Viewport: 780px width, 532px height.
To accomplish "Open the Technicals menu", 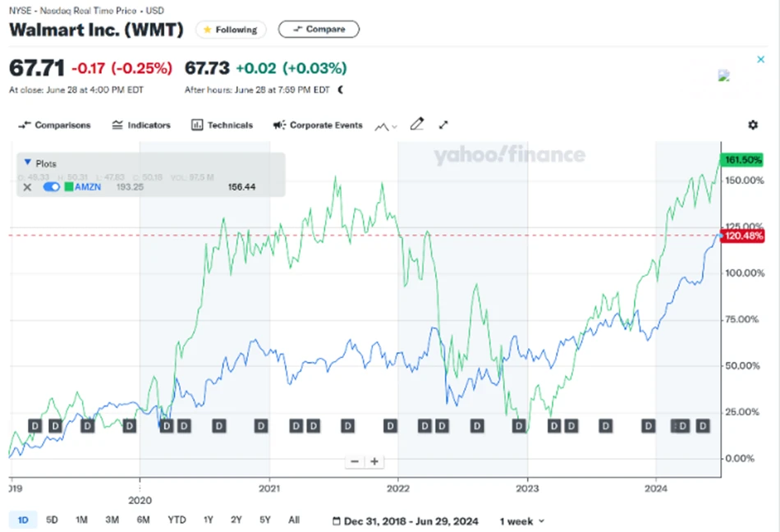I will coord(222,125).
